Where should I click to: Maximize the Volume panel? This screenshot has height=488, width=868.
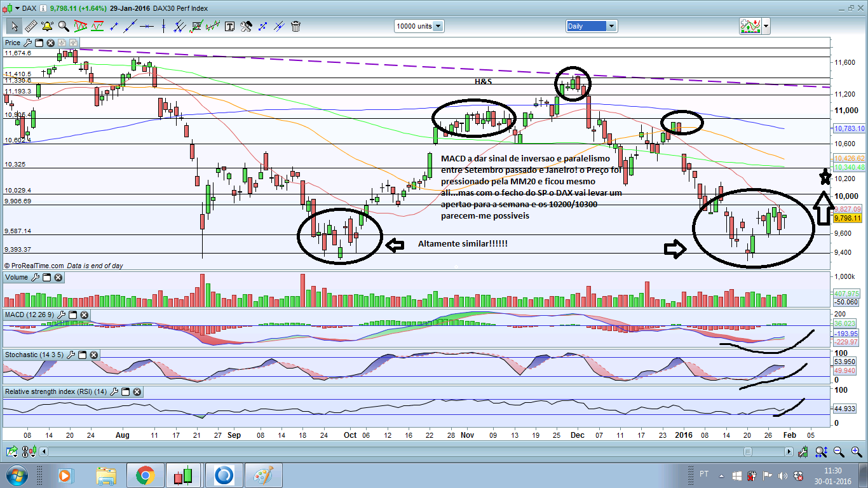point(46,278)
